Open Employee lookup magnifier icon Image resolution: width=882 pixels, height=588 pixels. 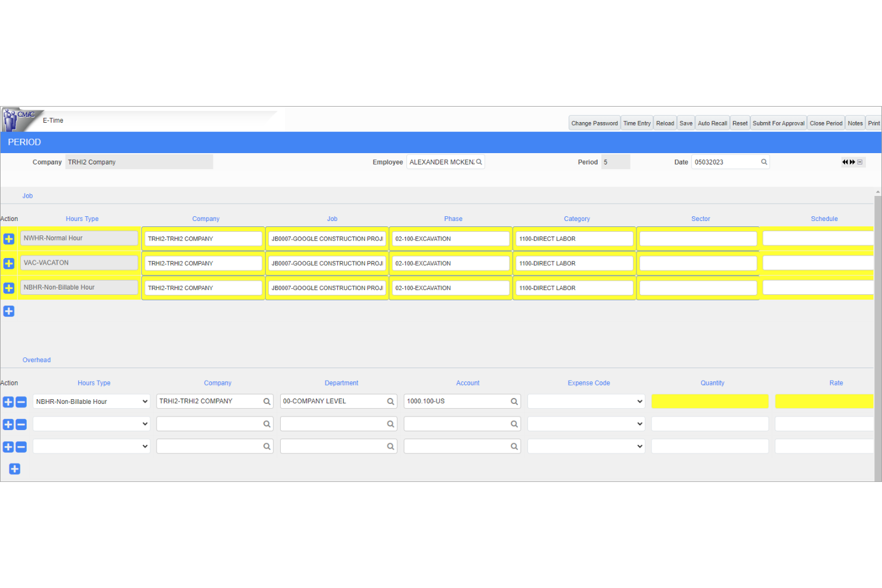pyautogui.click(x=479, y=162)
